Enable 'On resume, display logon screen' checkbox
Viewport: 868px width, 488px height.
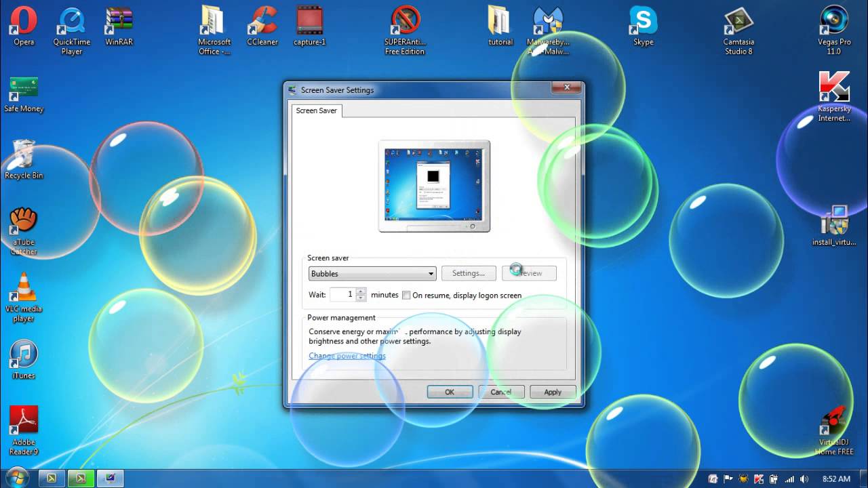(x=406, y=295)
